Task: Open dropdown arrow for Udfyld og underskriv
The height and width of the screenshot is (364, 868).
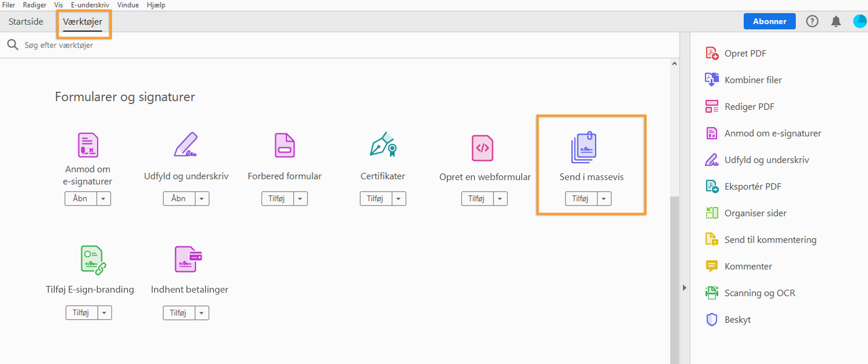Action: tap(202, 199)
